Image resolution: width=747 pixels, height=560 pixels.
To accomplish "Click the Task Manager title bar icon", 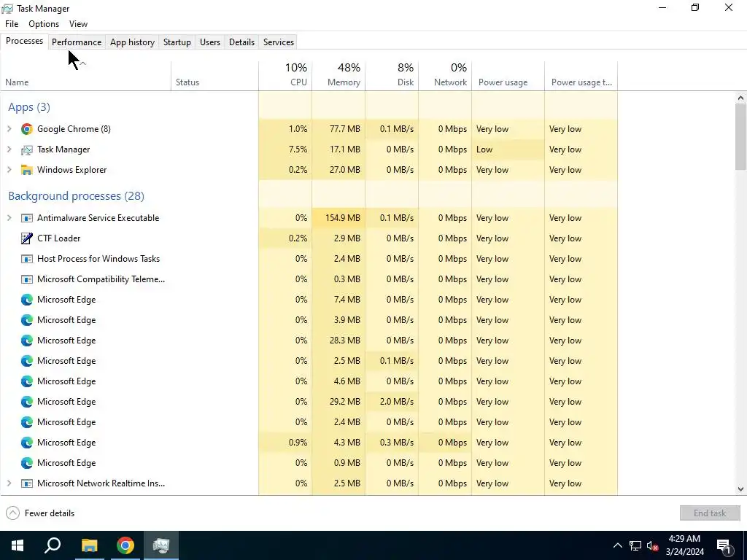I will coord(7,9).
